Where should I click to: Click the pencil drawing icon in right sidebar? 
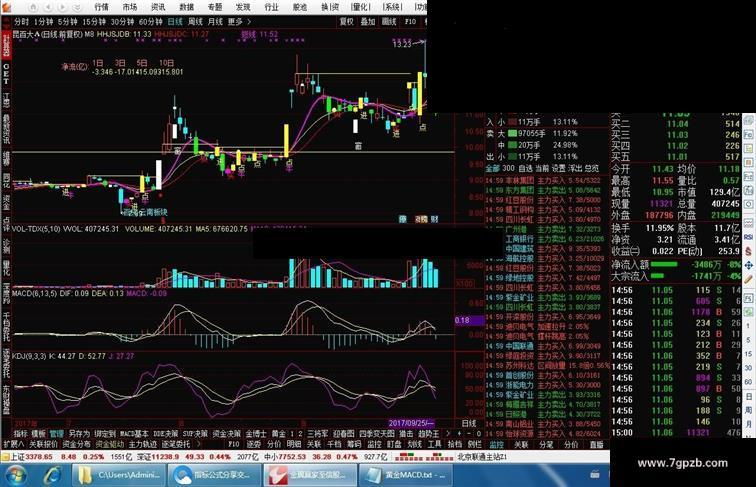pyautogui.click(x=749, y=279)
